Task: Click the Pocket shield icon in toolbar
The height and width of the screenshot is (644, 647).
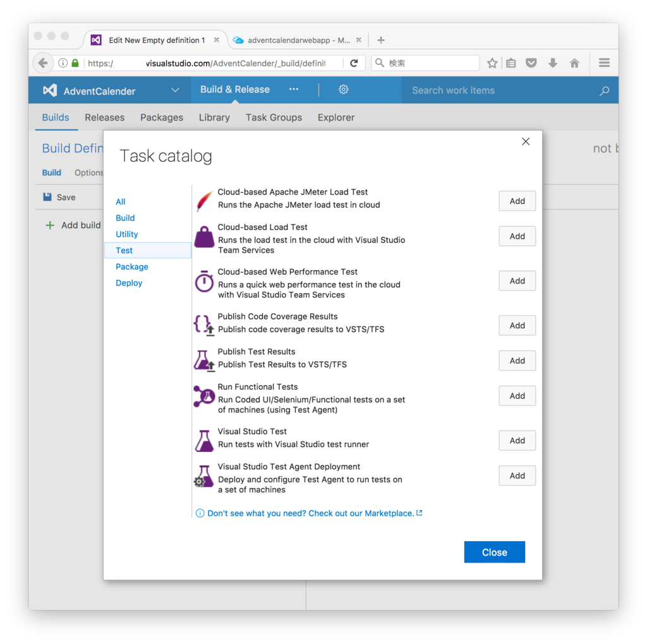Action: pos(531,63)
